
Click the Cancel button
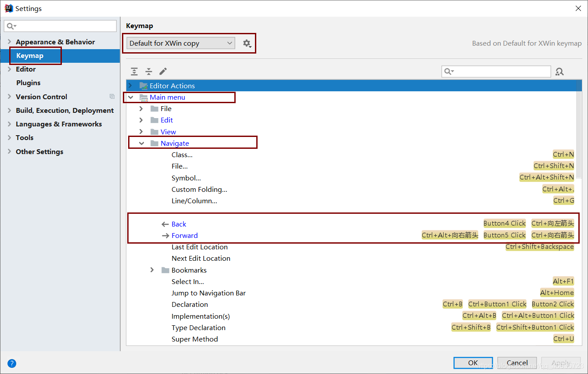pos(517,363)
